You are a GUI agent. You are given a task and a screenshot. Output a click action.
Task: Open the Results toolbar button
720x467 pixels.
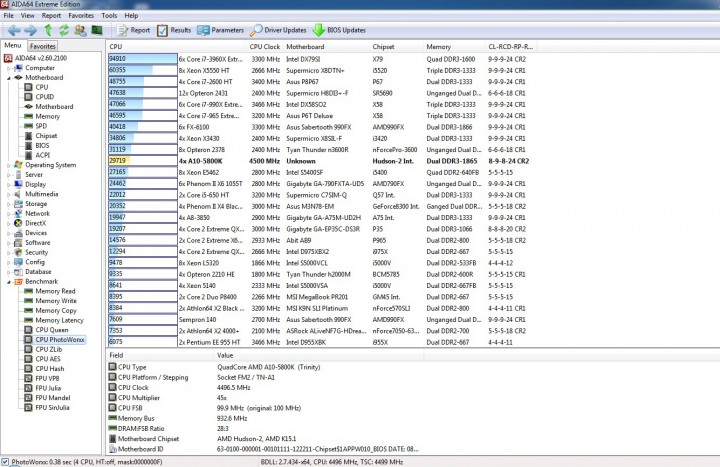pyautogui.click(x=174, y=30)
